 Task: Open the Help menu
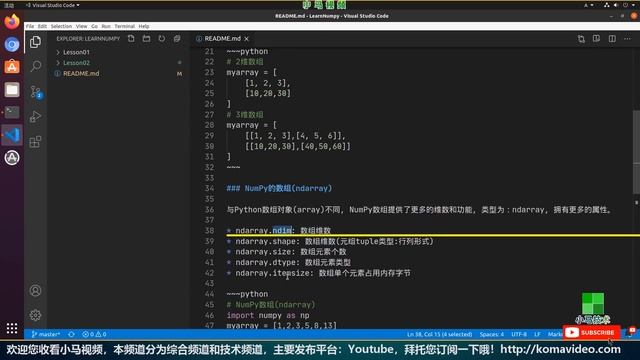[x=144, y=26]
